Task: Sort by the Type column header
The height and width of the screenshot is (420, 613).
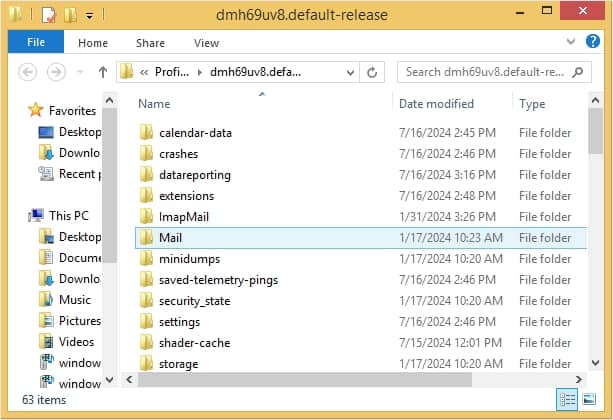Action: [x=532, y=104]
